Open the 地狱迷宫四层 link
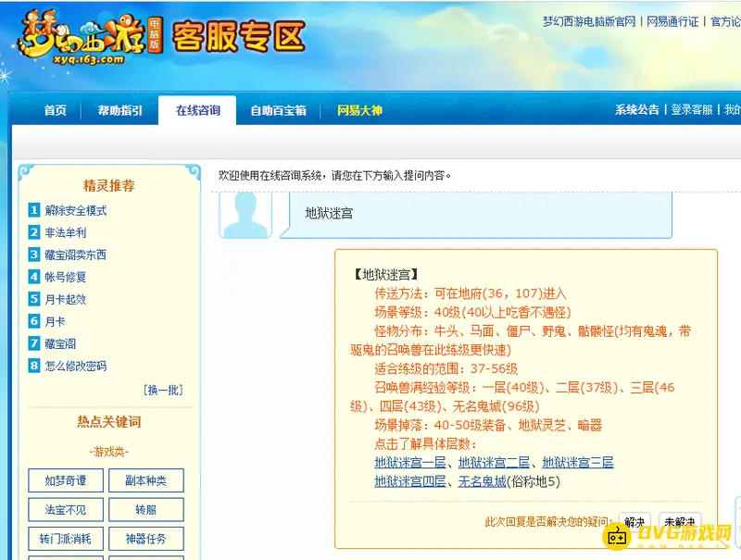The height and width of the screenshot is (560, 741). pos(410,481)
